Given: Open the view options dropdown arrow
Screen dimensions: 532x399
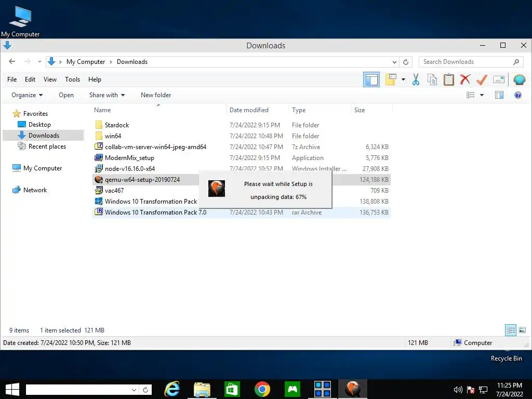Looking at the screenshot, I should tap(482, 95).
